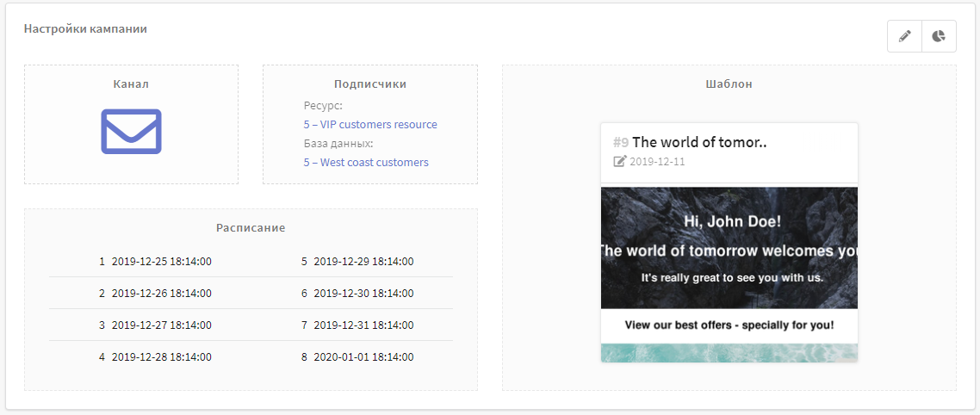Screen dimensions: 980x415
Task: Click template title The world of tomor..
Action: tap(699, 143)
